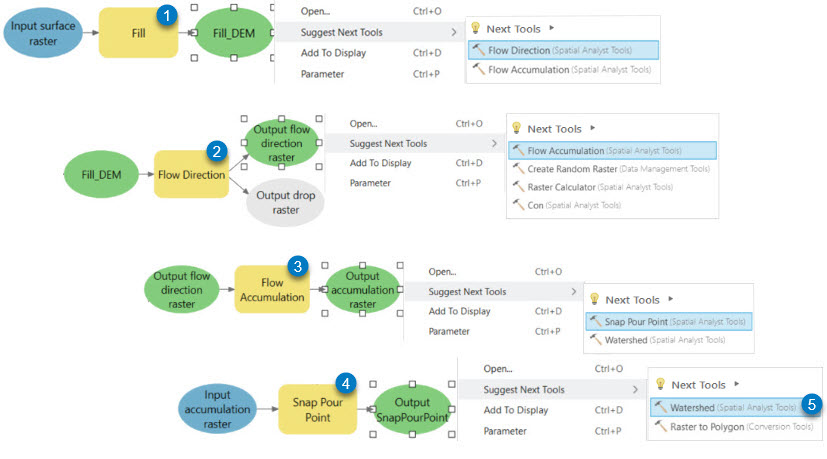
Task: Expand Suggest Next Tools arrow beside Output SnapPourPoint menu
Action: pyautogui.click(x=634, y=390)
